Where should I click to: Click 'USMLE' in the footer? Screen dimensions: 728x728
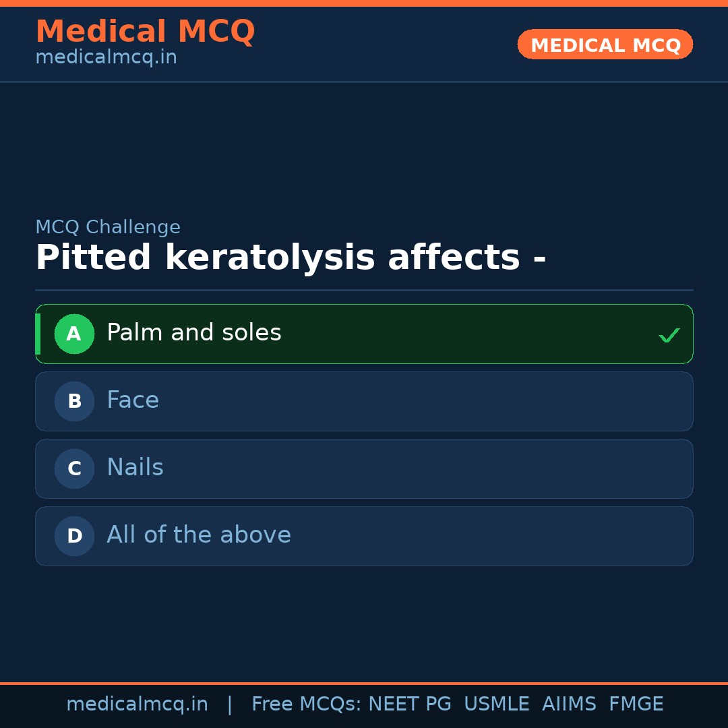(496, 704)
